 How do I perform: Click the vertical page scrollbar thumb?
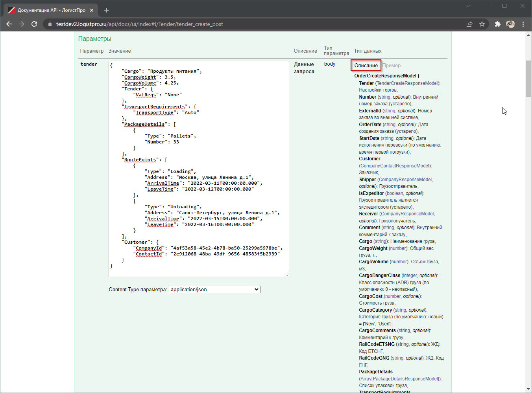point(528,79)
